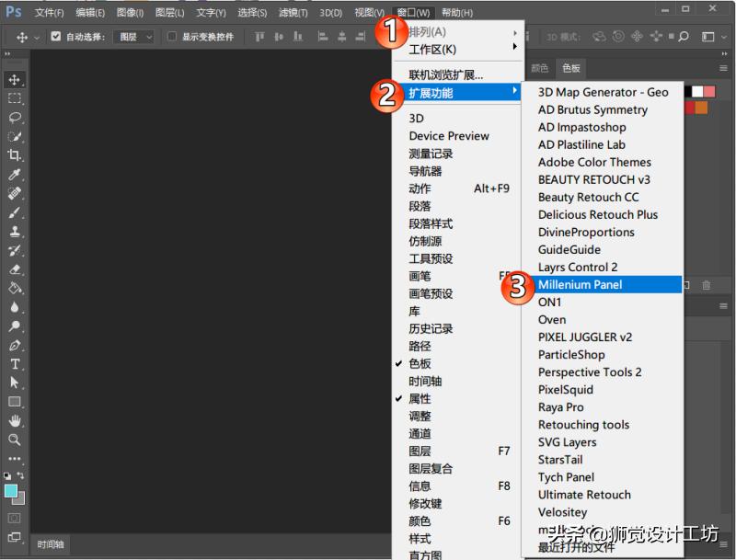Switch to the 颜色 panel tab
Screen dimensions: 736x560
tap(538, 67)
